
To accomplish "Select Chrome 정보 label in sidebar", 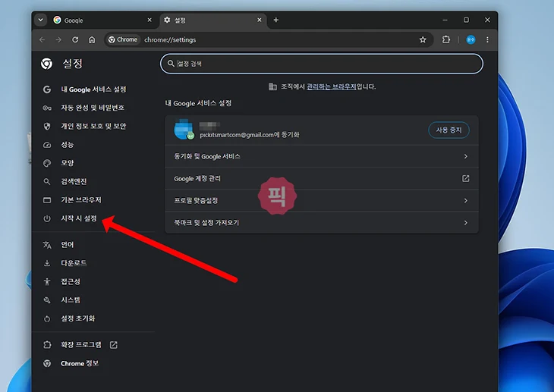I will (80, 363).
